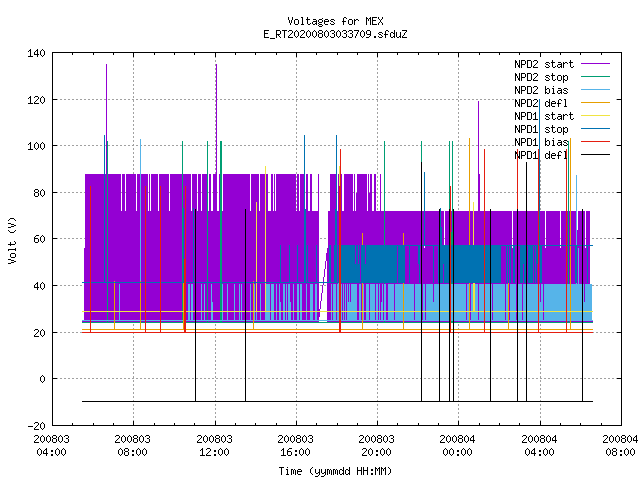Click the 200804 08:00 x-axis tick label
640x480 pixels.
[620, 445]
